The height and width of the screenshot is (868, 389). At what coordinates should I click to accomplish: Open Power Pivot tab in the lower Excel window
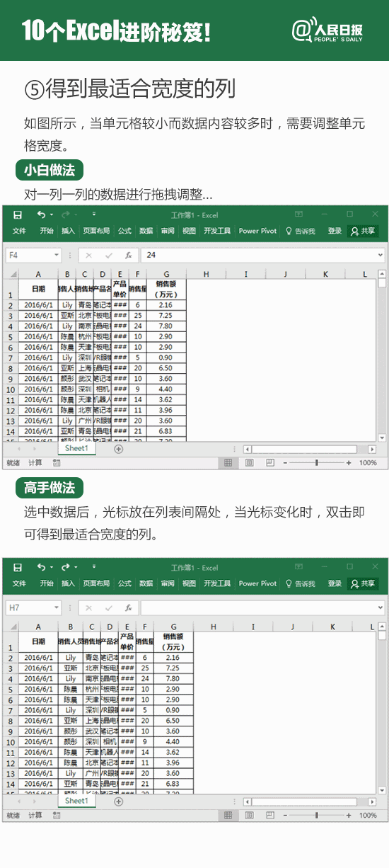click(x=257, y=583)
